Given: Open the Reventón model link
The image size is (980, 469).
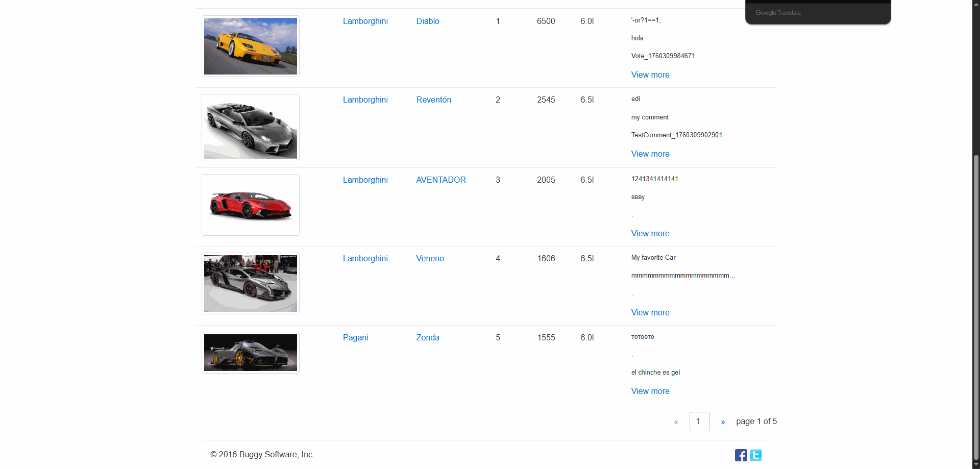Looking at the screenshot, I should [x=433, y=100].
